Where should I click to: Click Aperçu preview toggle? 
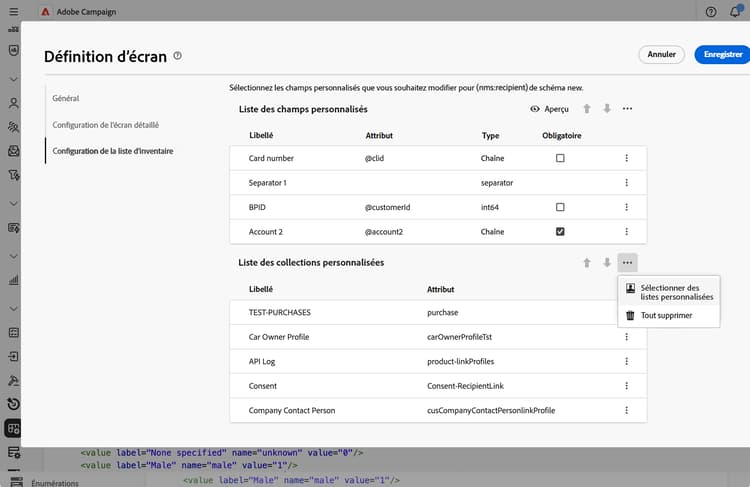pyautogui.click(x=550, y=109)
